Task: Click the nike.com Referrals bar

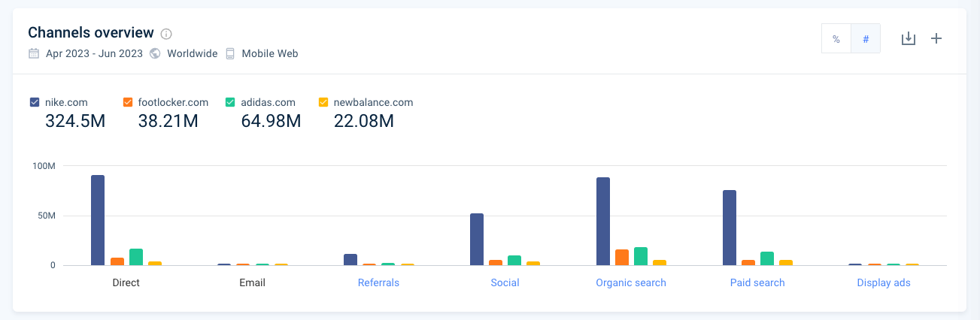Action: (x=350, y=260)
